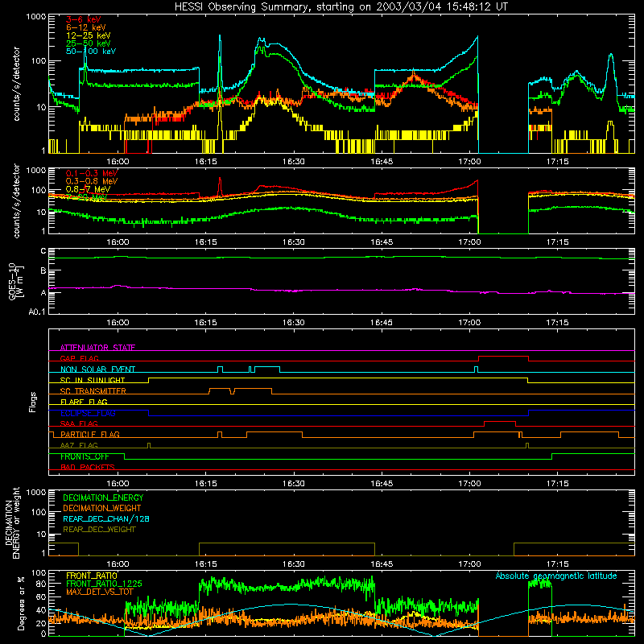
Task: Select the '0.1-0.3 MeV' legend label
Action: pyautogui.click(x=92, y=173)
